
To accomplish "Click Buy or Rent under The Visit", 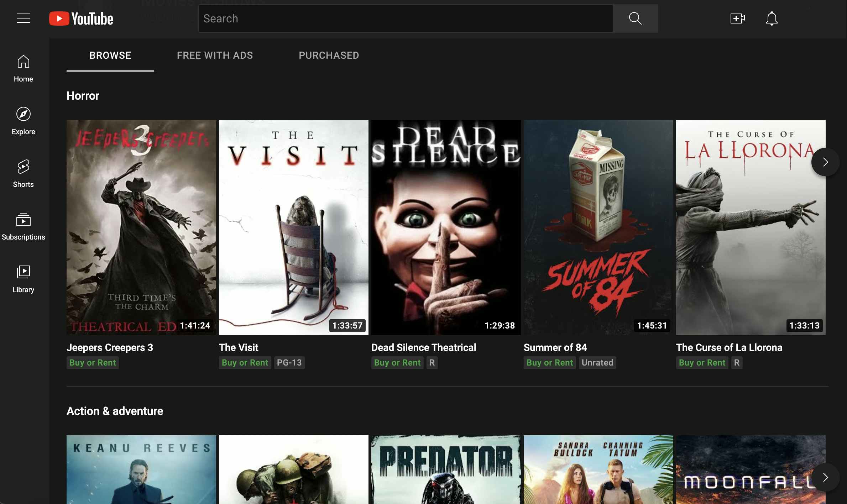I will pyautogui.click(x=245, y=363).
